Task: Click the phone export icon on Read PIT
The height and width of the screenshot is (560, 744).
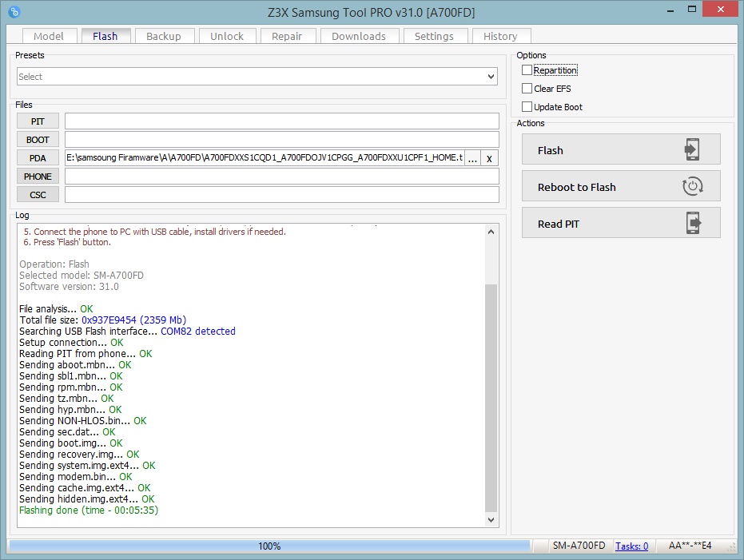Action: pos(693,223)
